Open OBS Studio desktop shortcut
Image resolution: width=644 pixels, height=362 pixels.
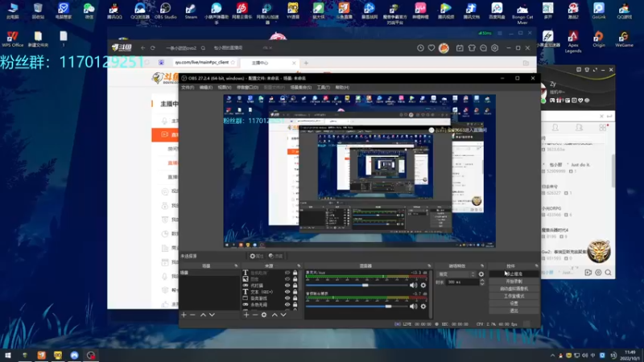point(166,10)
